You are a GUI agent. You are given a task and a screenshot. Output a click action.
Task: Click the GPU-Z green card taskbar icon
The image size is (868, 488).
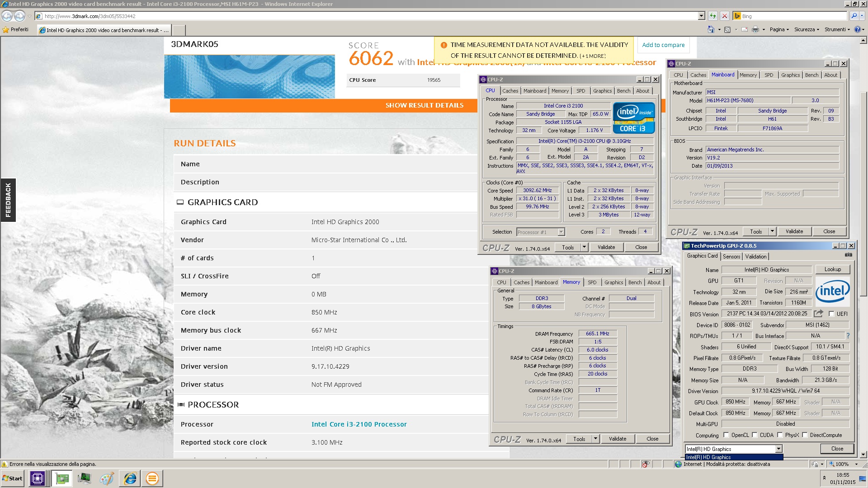pos(62,478)
